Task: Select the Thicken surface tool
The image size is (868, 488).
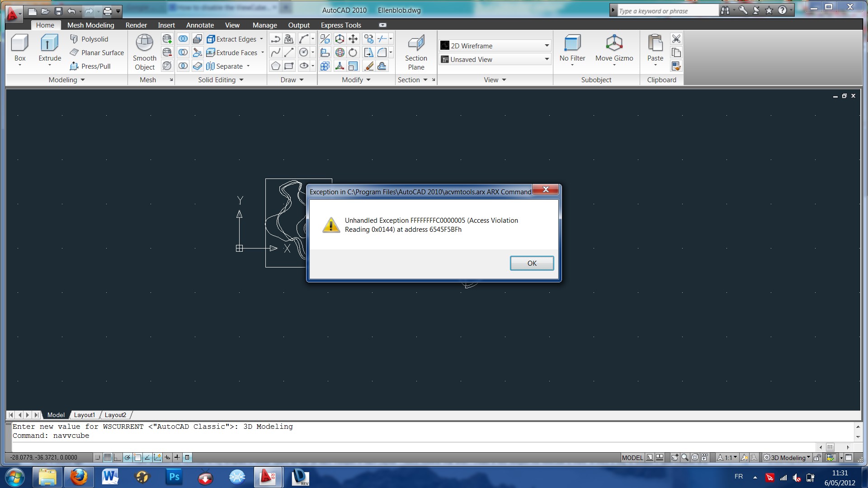Action: [x=198, y=66]
